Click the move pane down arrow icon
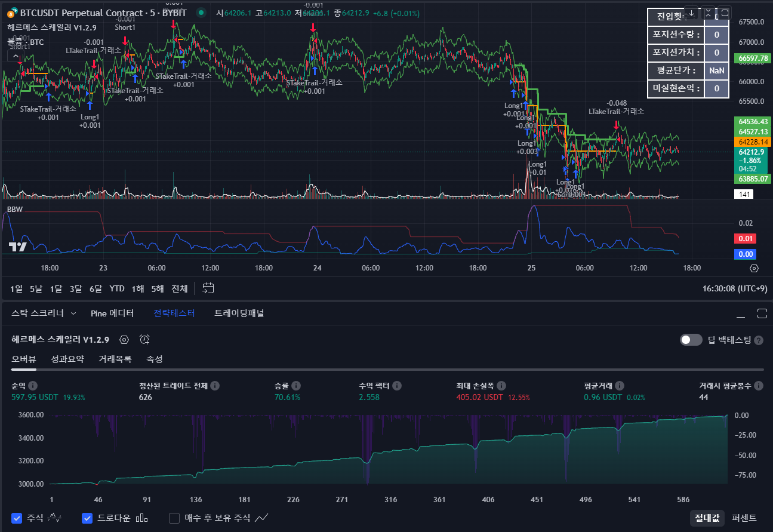The image size is (773, 532). click(x=691, y=13)
